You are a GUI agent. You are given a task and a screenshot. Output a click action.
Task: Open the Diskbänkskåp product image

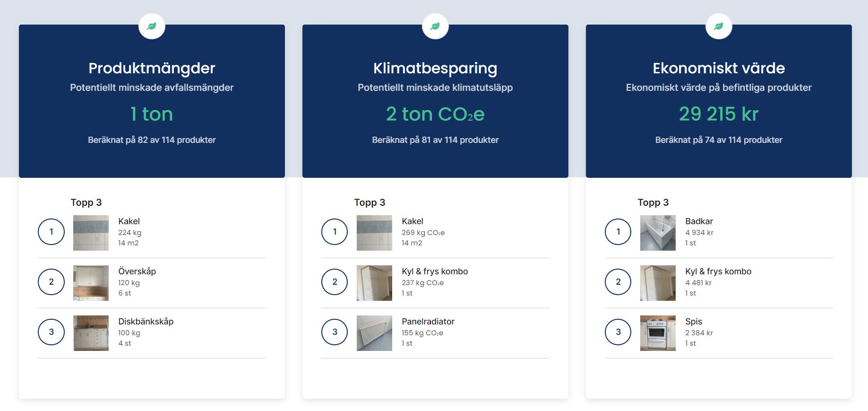[x=91, y=333]
